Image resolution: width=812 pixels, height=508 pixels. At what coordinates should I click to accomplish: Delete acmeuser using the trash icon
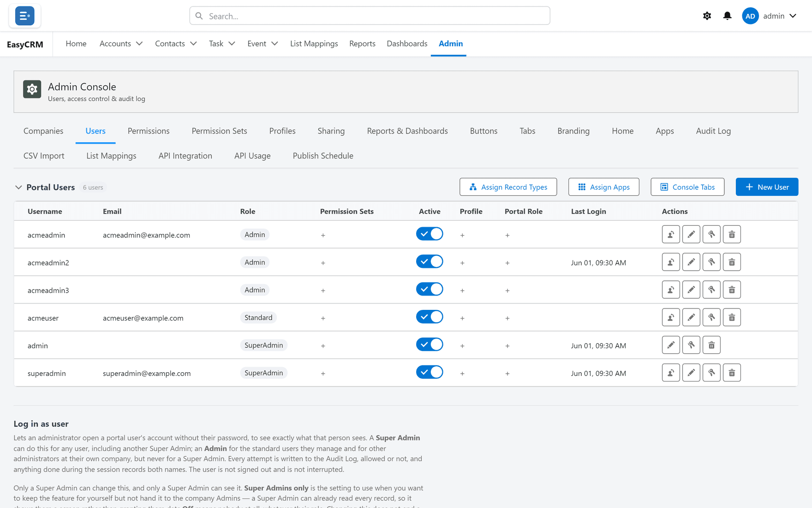coord(732,318)
